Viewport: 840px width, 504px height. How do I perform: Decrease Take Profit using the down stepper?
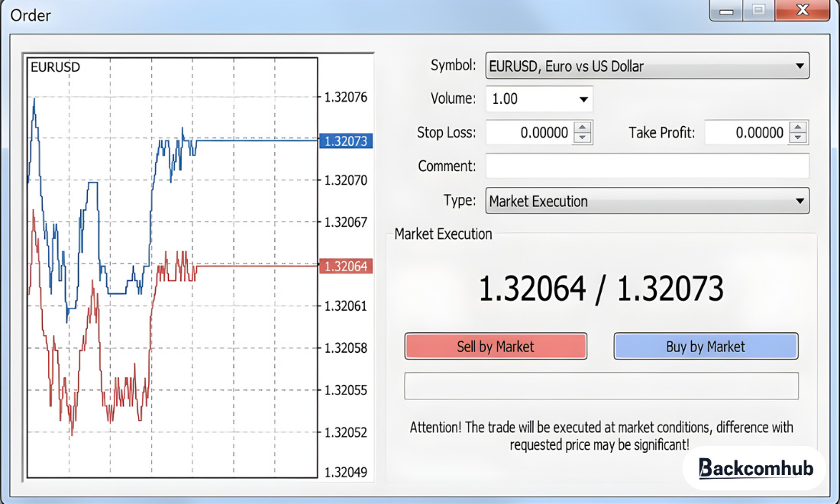800,137
